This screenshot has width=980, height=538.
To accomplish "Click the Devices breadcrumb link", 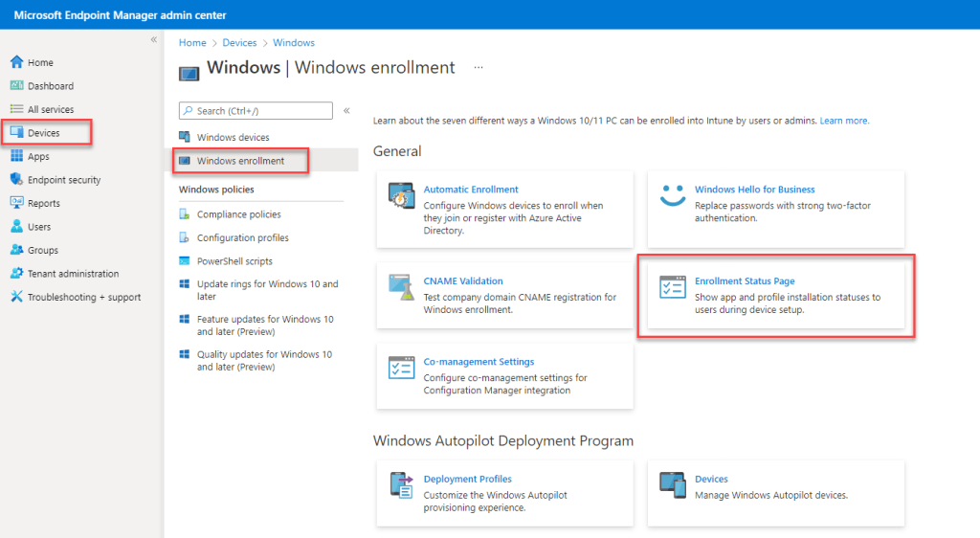I will tap(239, 43).
